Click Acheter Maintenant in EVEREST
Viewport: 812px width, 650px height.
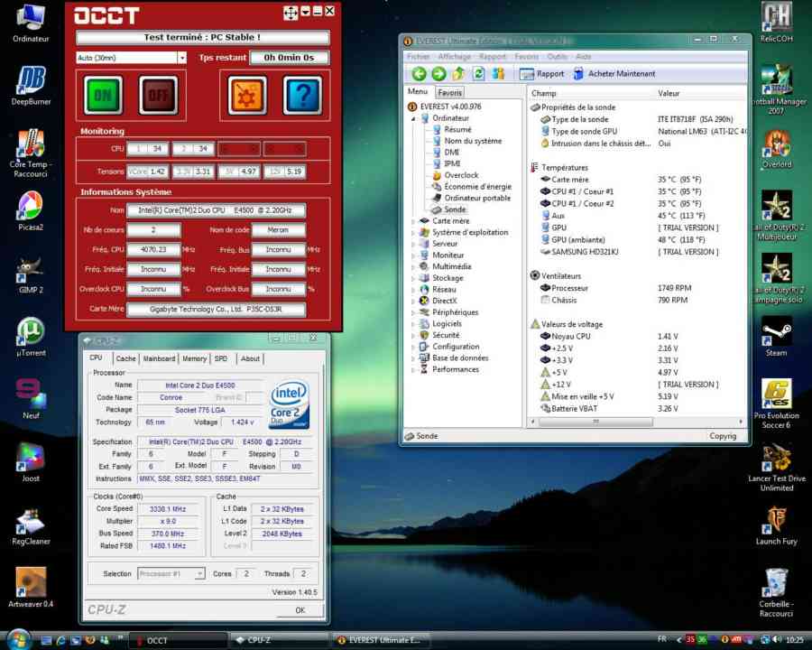(614, 74)
